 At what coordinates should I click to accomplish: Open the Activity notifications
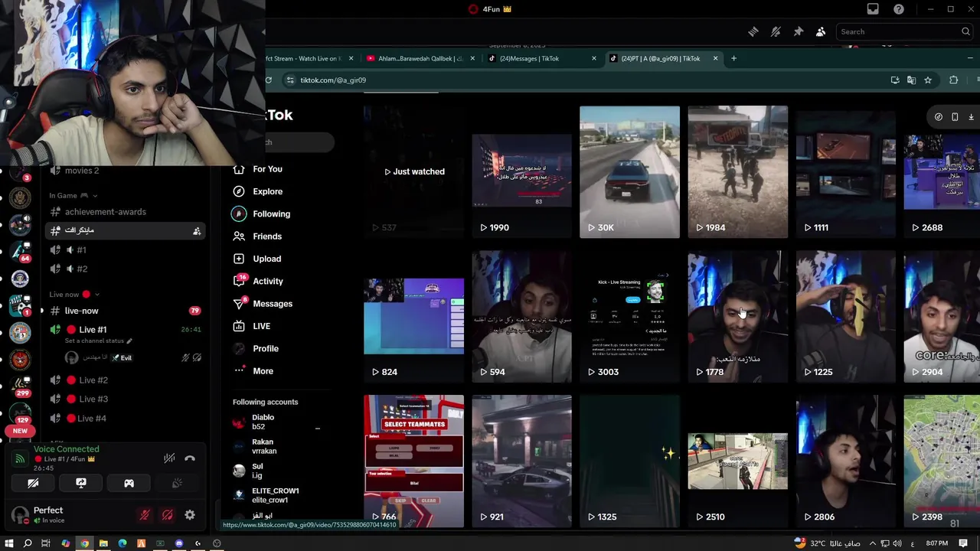coord(267,281)
